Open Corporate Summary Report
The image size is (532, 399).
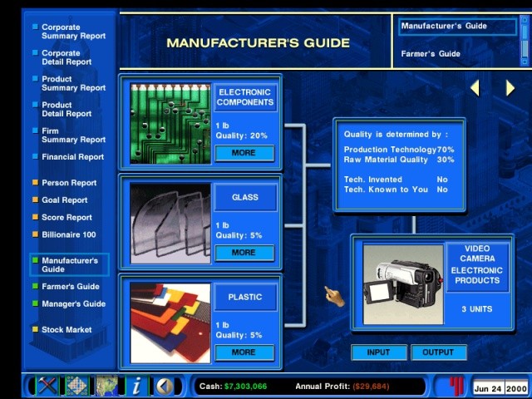[73, 32]
